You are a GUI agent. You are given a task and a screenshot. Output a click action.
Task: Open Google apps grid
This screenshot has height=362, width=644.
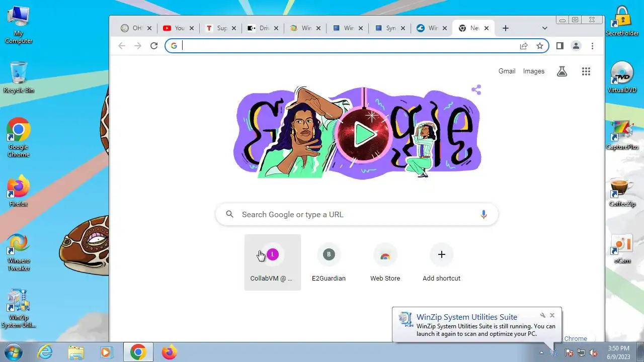[x=586, y=71]
